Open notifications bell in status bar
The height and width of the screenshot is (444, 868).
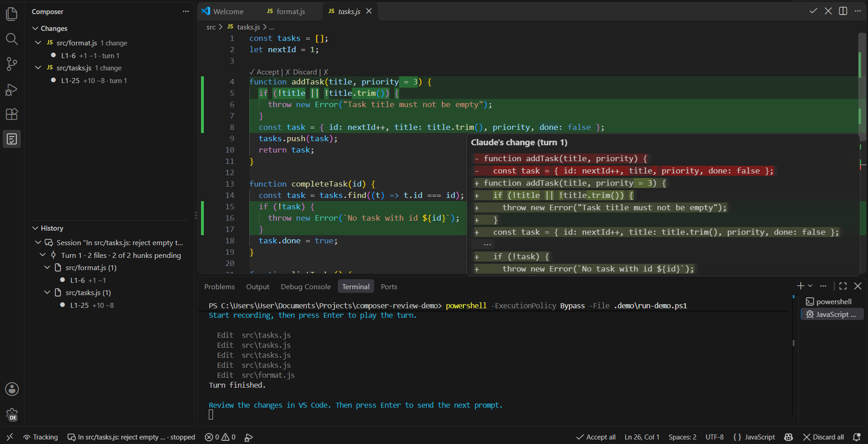click(857, 437)
